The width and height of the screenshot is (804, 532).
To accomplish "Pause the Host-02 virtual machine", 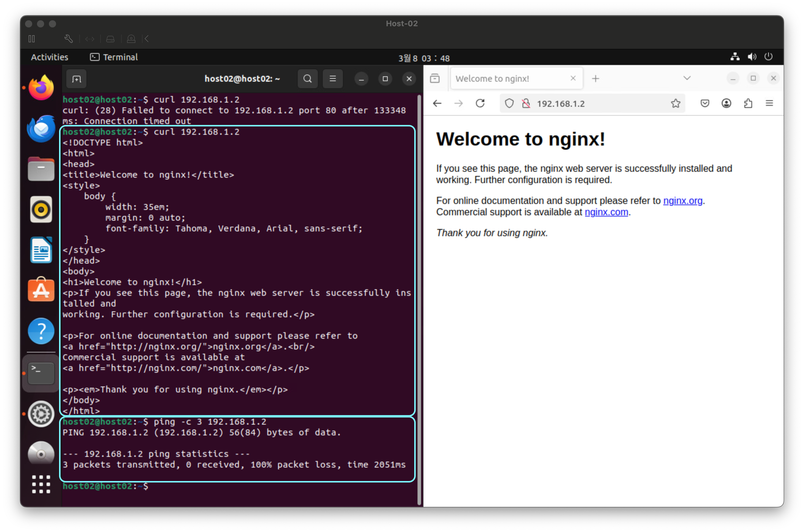I will click(x=32, y=39).
